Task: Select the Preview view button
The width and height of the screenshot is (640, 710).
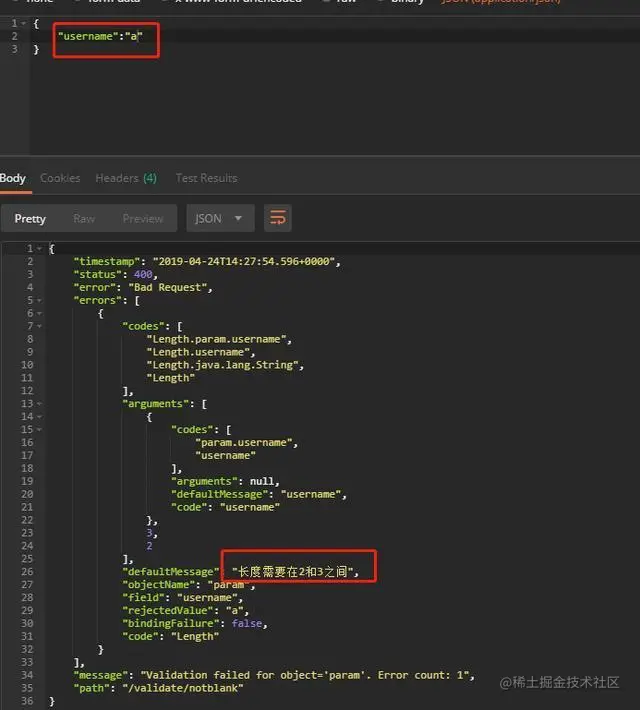Action: [x=143, y=219]
